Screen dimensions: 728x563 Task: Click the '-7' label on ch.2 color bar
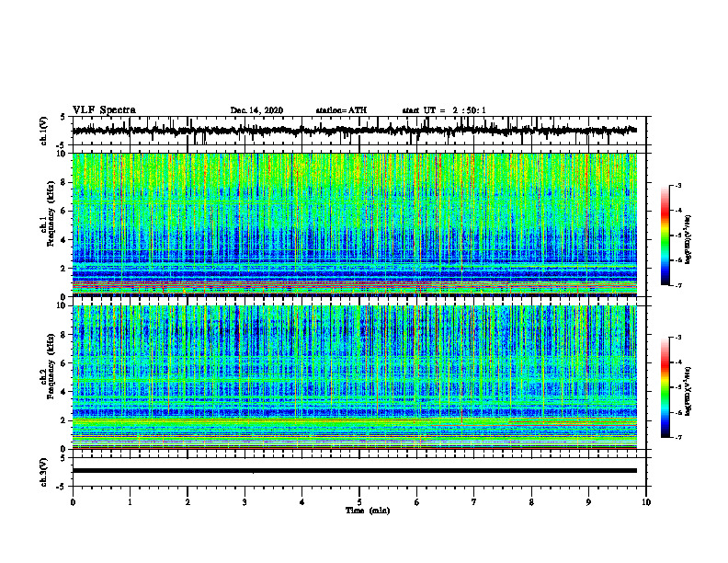[678, 437]
